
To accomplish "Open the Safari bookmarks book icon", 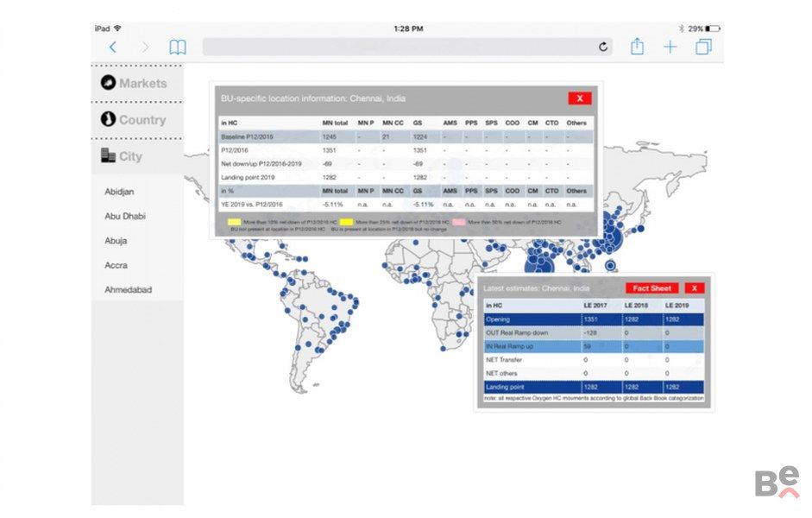I will pos(177,47).
